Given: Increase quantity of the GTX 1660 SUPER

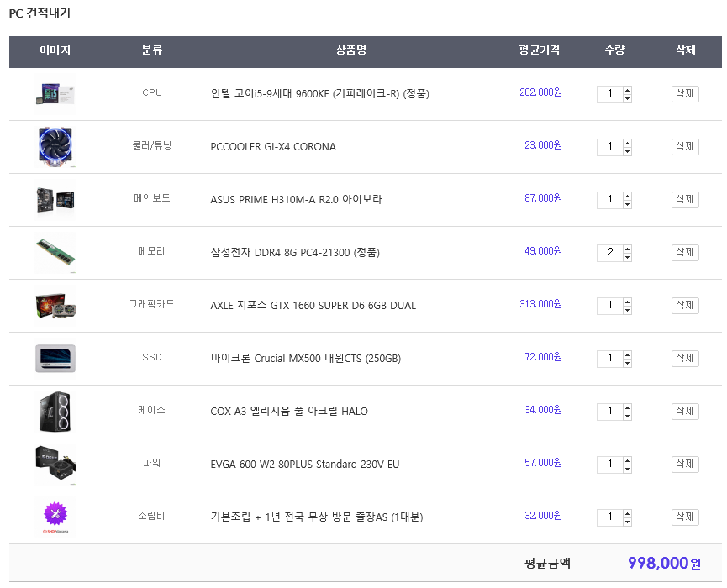Looking at the screenshot, I should tap(627, 302).
